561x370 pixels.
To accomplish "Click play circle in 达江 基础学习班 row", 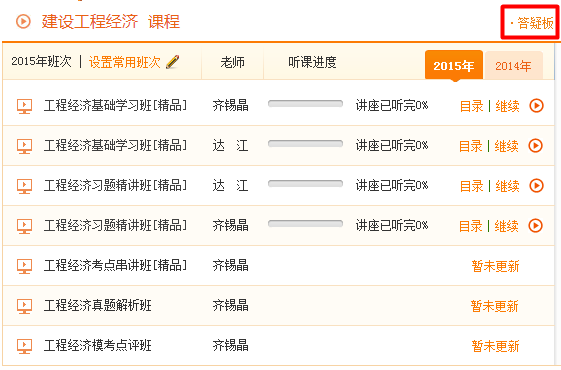I will click(x=536, y=146).
